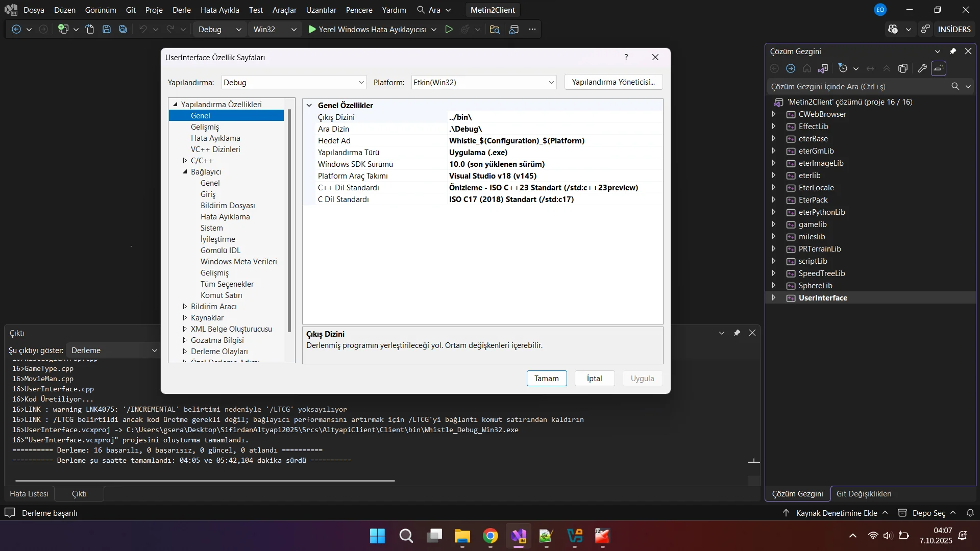Click the help question mark in dialog
980x551 pixels.
tap(626, 57)
